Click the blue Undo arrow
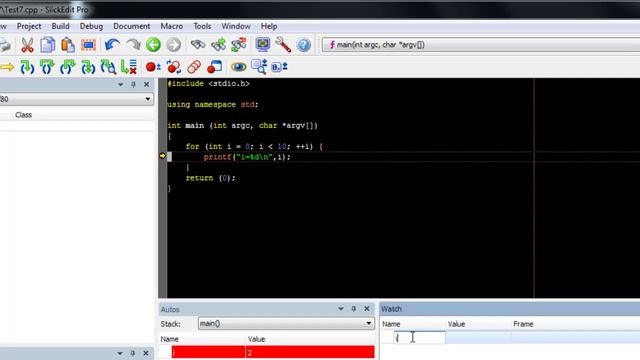Image resolution: width=640 pixels, height=360 pixels. point(112,44)
